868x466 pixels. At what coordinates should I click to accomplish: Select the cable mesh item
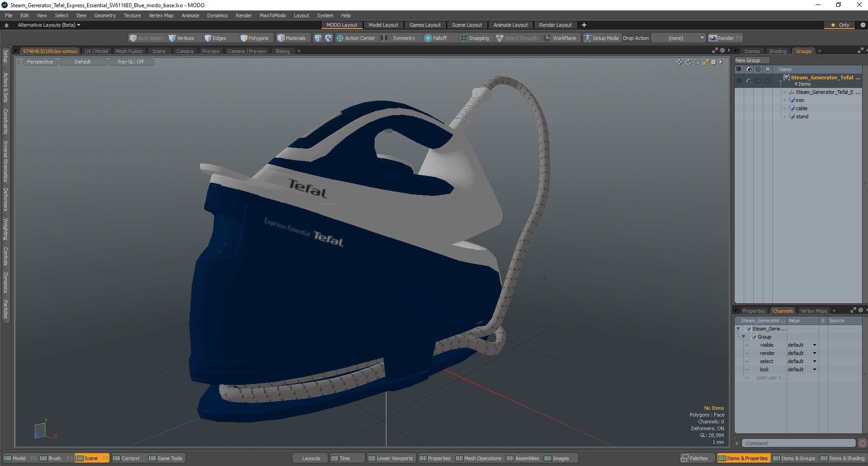801,108
